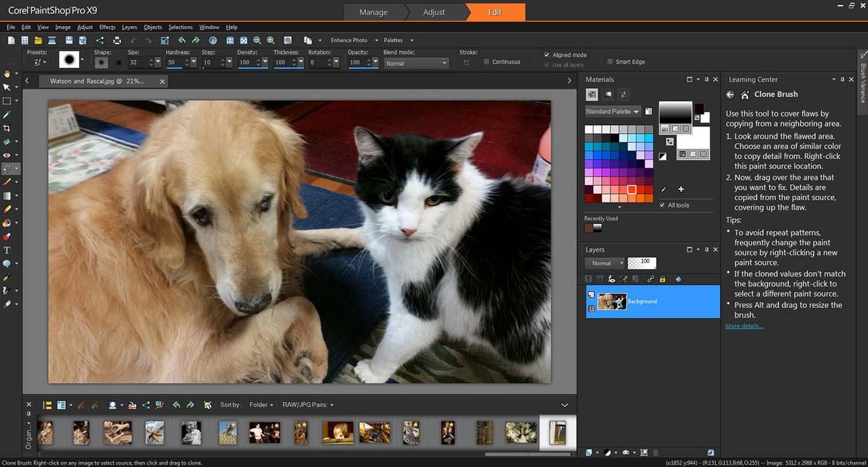The height and width of the screenshot is (467, 868).
Task: Enable the Smart Edge option
Action: (x=608, y=61)
